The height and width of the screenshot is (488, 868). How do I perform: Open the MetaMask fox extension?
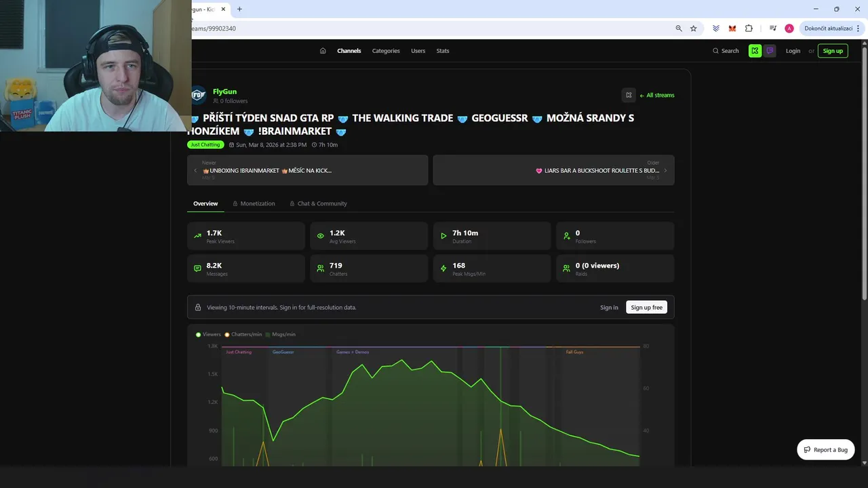[x=732, y=28]
